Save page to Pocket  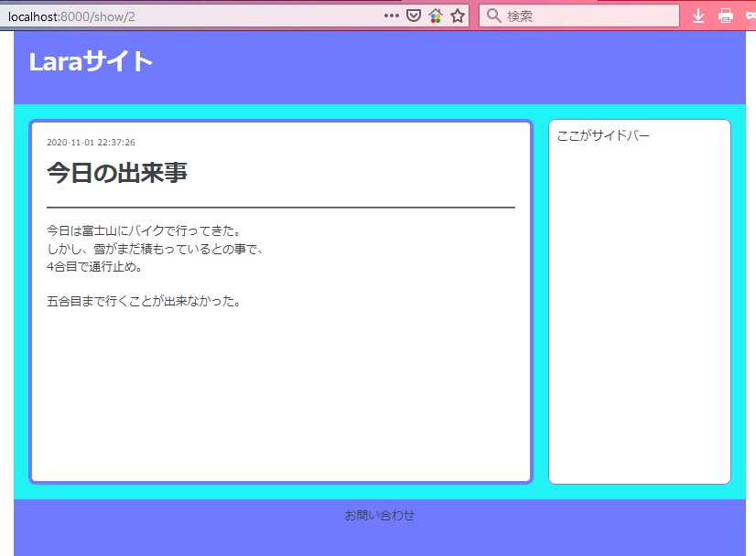click(414, 16)
